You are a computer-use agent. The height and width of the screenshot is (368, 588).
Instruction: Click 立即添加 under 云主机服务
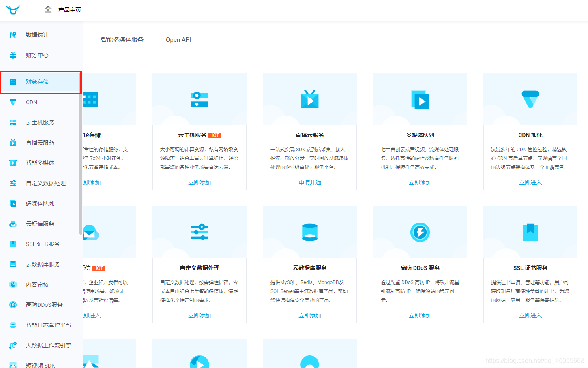coord(200,183)
